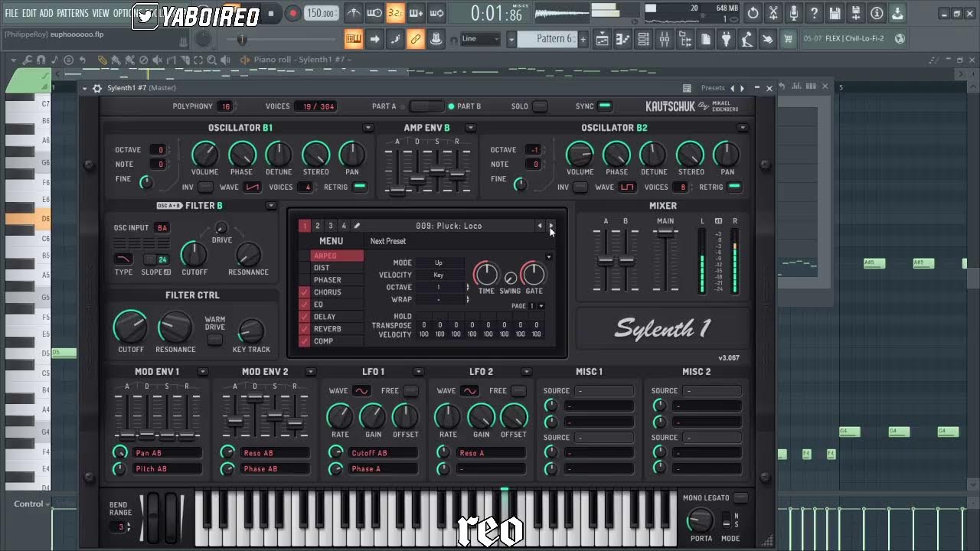The height and width of the screenshot is (551, 980).
Task: Switch to preset slot tab 2
Action: [318, 226]
